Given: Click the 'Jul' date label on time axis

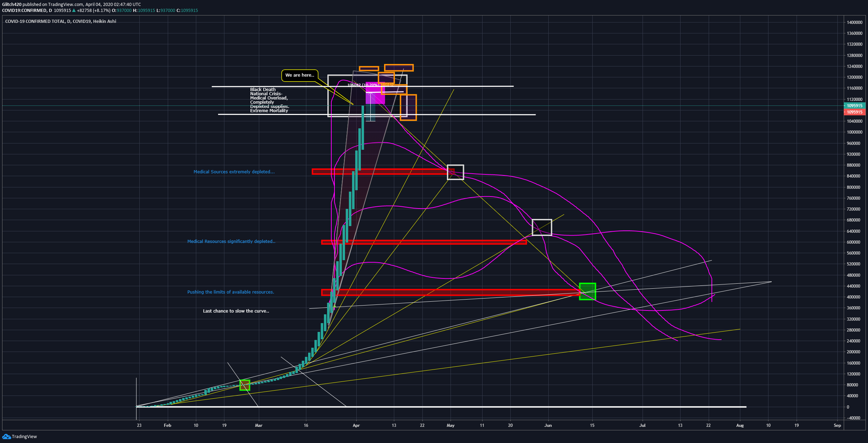Looking at the screenshot, I should tap(643, 425).
